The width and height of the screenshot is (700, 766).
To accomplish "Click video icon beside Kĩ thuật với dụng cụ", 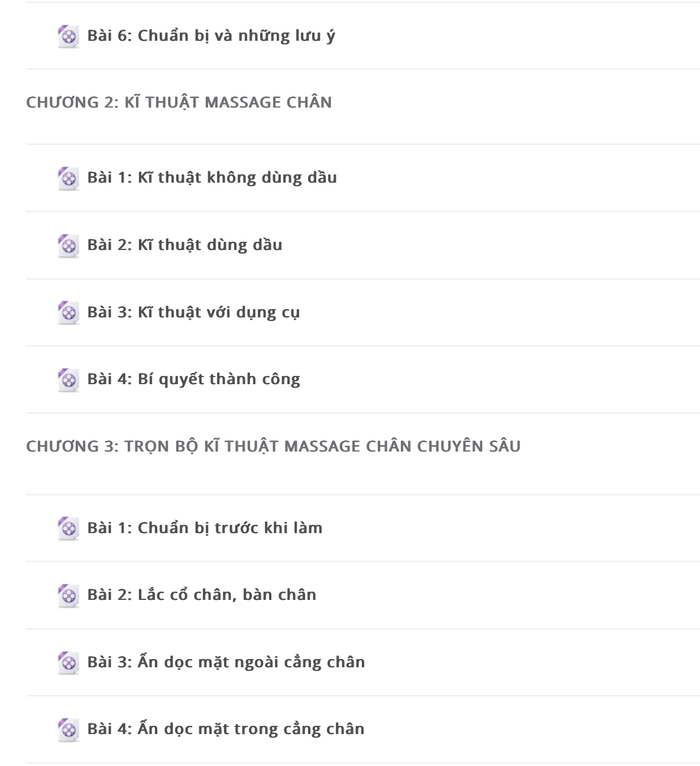I will point(68,313).
